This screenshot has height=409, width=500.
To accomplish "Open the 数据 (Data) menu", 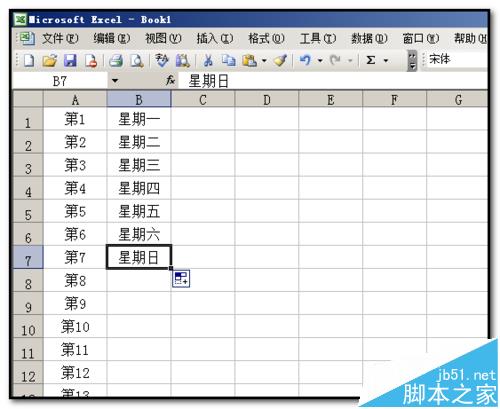I will pyautogui.click(x=369, y=39).
